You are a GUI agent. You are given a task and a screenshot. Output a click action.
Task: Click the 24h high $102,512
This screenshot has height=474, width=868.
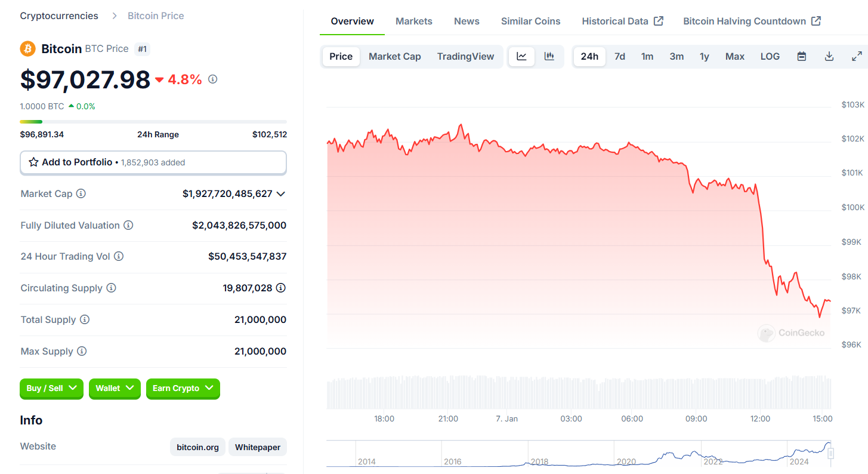[x=270, y=135]
